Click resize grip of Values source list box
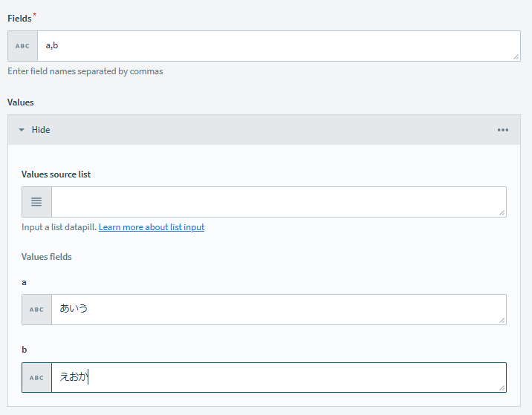The image size is (532, 415). coord(502,212)
